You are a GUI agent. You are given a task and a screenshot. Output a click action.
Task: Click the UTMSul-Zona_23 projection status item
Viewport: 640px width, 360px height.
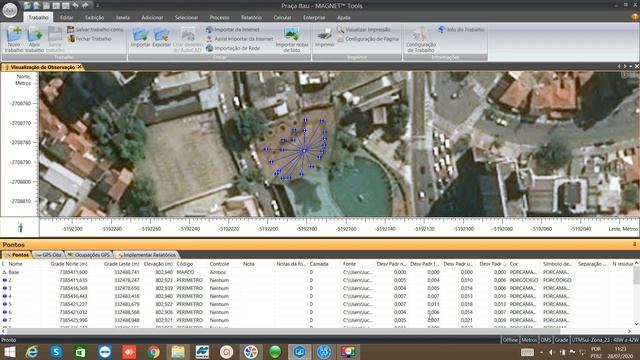tap(604, 340)
